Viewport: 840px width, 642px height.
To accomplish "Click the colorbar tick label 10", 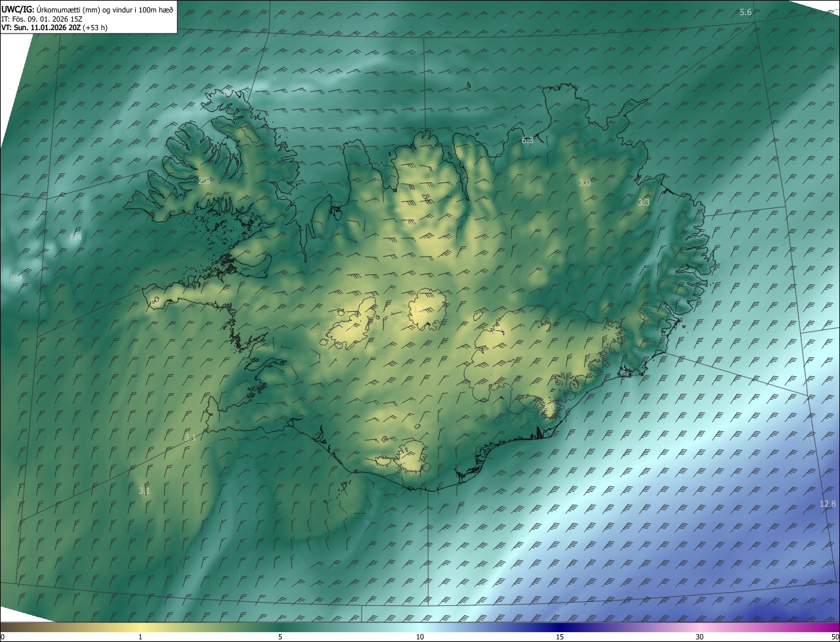I will [420, 637].
